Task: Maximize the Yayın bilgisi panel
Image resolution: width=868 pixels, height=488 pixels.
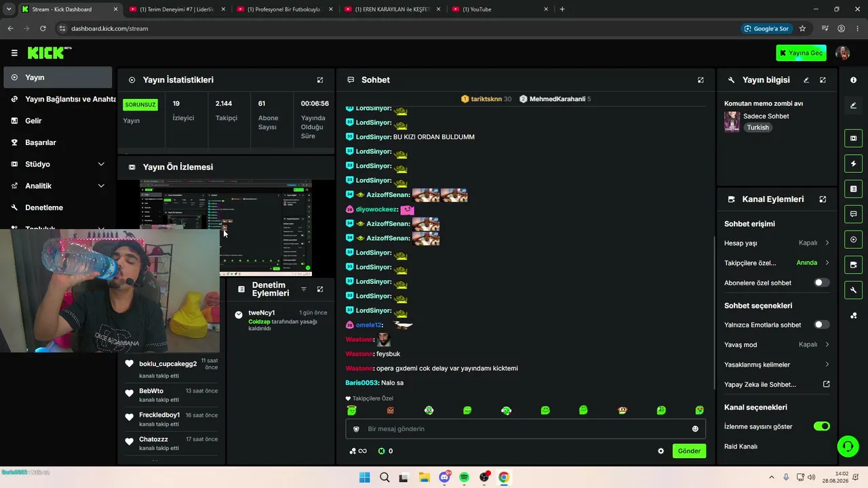Action: click(x=823, y=80)
